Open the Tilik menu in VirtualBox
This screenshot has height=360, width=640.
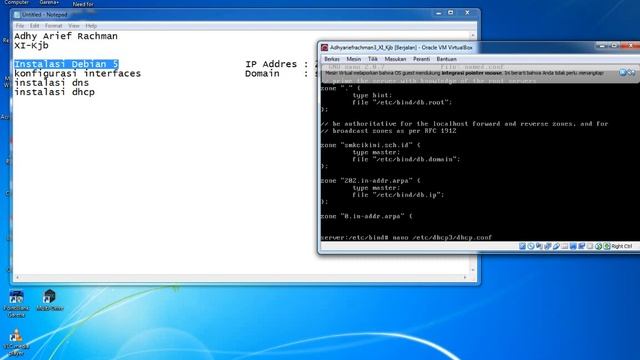(373, 59)
